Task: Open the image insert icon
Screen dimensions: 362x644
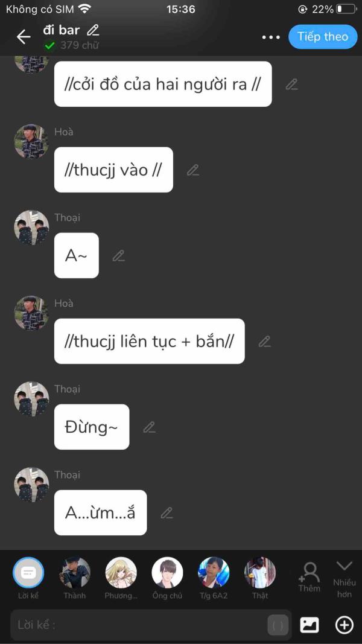Action: pyautogui.click(x=309, y=625)
